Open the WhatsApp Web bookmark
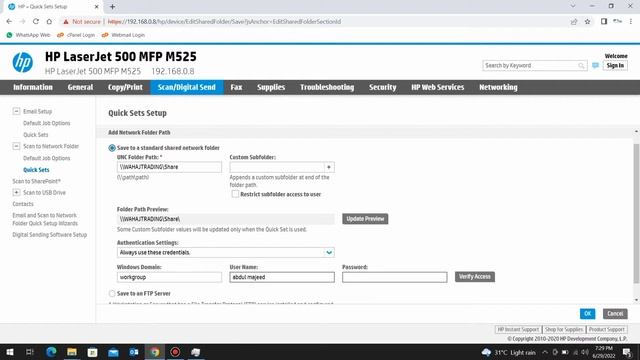 click(28, 35)
